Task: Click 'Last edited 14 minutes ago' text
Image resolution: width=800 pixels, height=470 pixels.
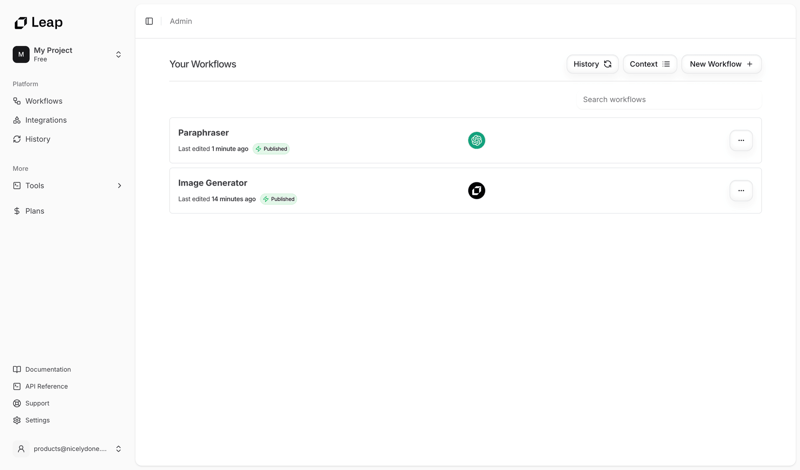Action: pyautogui.click(x=217, y=199)
